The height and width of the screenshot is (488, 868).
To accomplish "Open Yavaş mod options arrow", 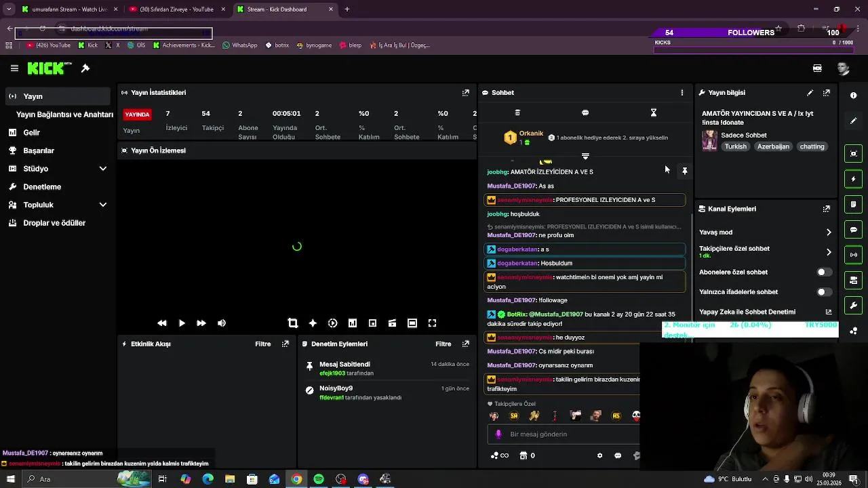I will [829, 232].
